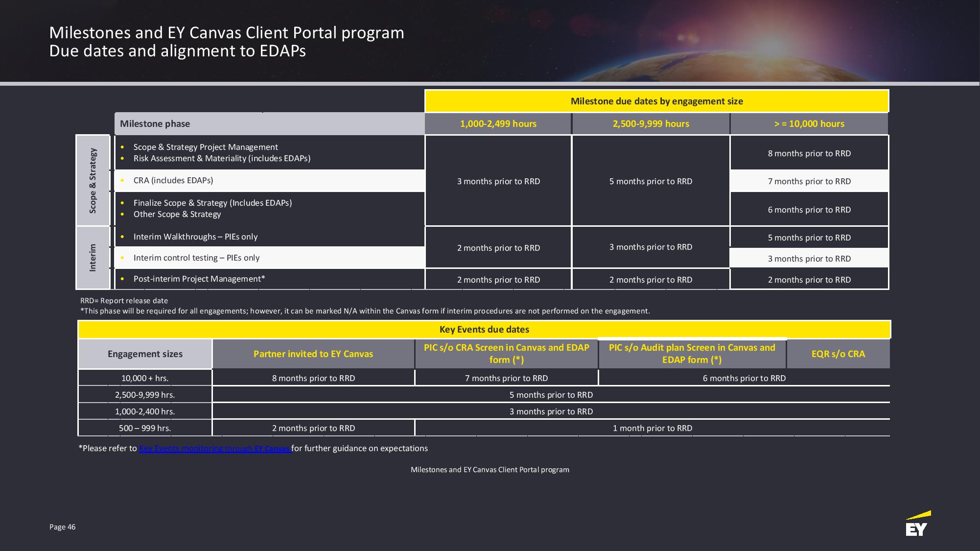Screen dimensions: 980x551
Task: Click the 'Key Events due dates' yellow header
Action: (x=484, y=330)
